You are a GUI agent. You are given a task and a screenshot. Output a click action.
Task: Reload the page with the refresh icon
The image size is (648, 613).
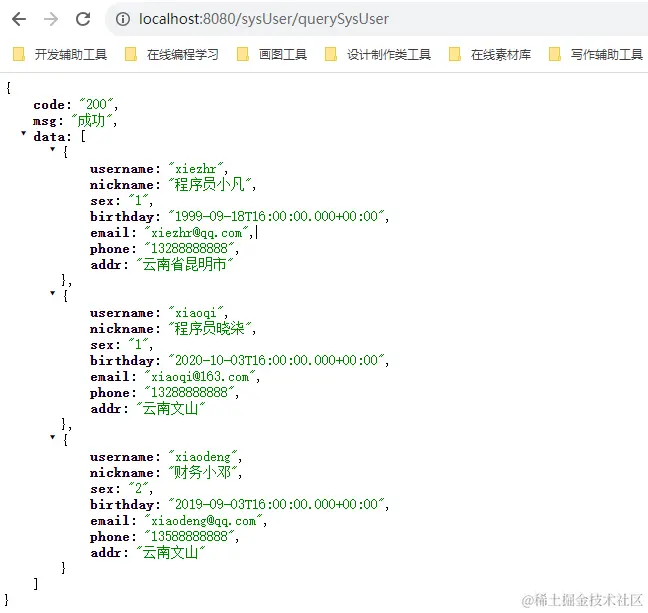(83, 19)
